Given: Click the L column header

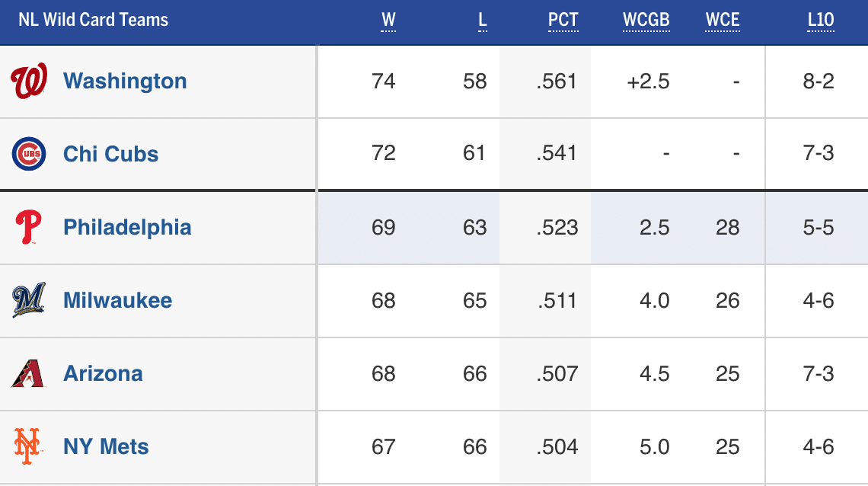Looking at the screenshot, I should tap(482, 21).
